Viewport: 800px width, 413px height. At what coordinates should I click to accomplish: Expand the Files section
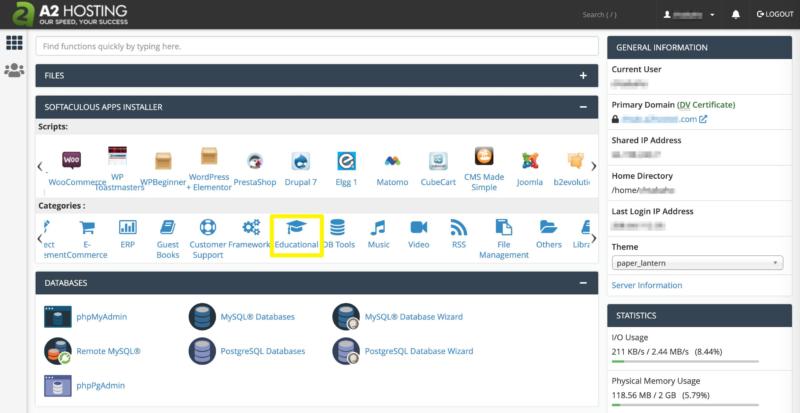[583, 75]
